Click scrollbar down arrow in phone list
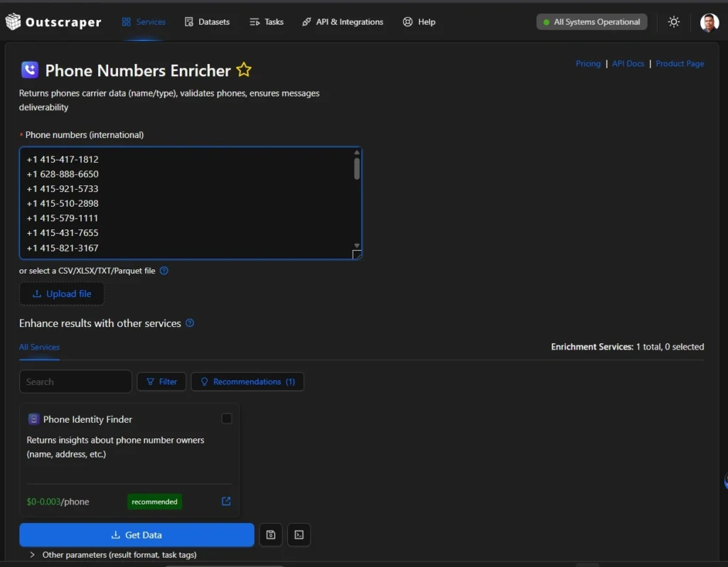The width and height of the screenshot is (728, 567). click(357, 245)
